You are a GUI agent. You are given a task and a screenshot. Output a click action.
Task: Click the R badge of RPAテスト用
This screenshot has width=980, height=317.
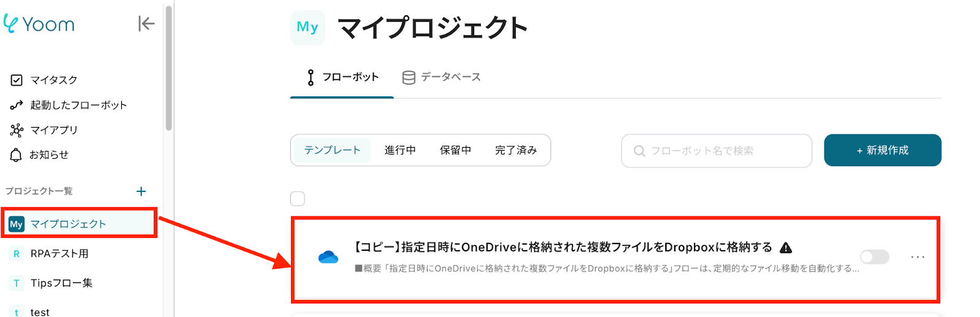[x=17, y=254]
